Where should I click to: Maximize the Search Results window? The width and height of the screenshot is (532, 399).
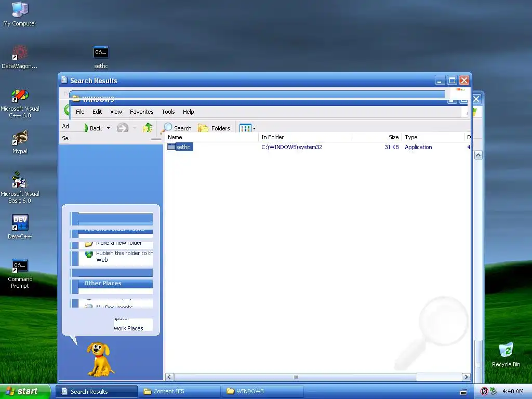452,81
